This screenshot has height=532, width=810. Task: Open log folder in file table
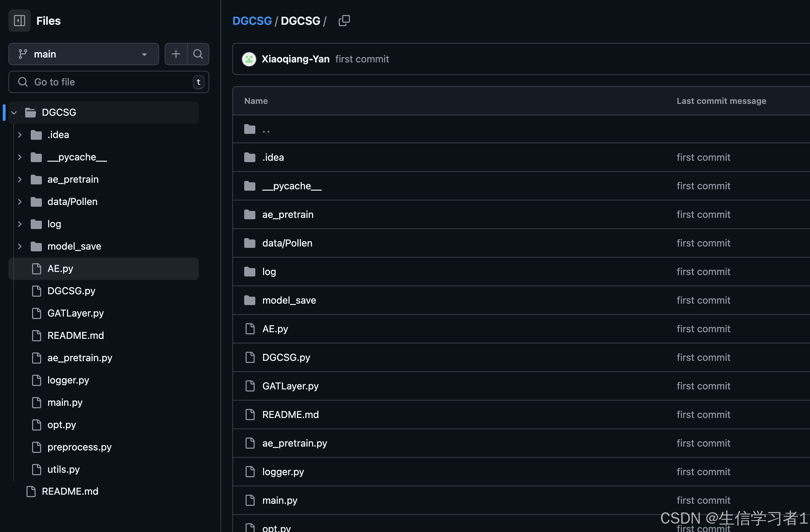(x=269, y=272)
